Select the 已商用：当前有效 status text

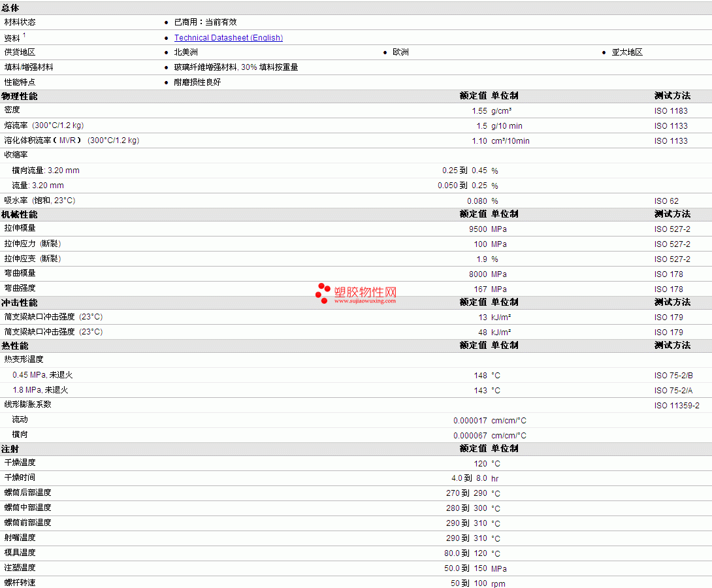pyautogui.click(x=205, y=22)
